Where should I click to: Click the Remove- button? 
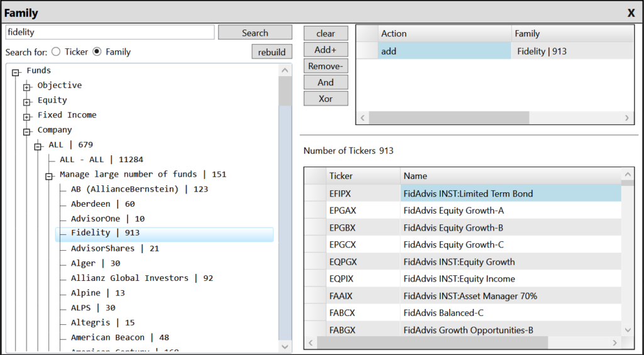[x=325, y=66]
